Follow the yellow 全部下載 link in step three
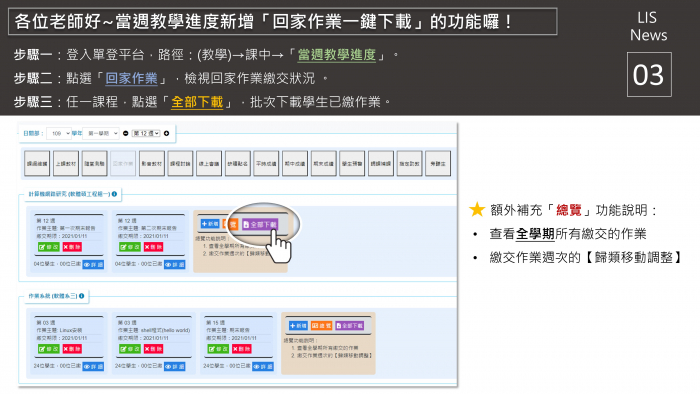This screenshot has width=700, height=394. pyautogui.click(x=197, y=102)
